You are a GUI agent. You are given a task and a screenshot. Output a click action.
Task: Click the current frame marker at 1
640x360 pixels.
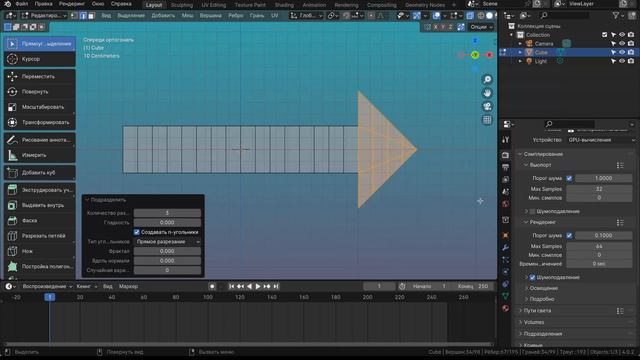coord(49,297)
